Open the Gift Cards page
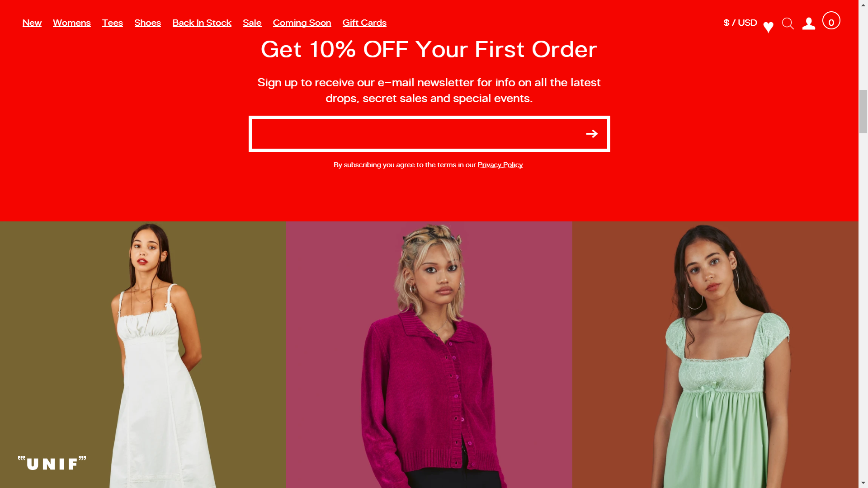 (x=364, y=23)
